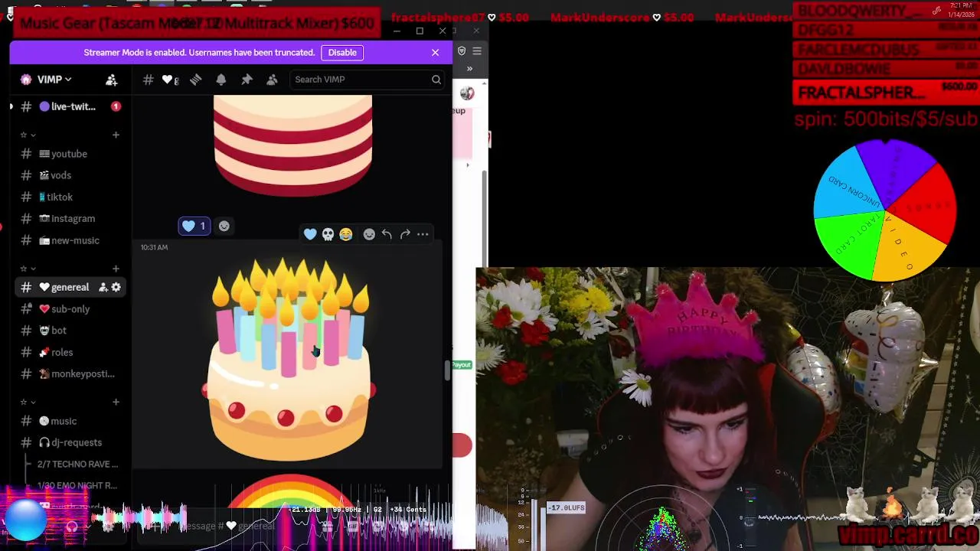Open the sub-only channel
The image size is (980, 551).
69,309
